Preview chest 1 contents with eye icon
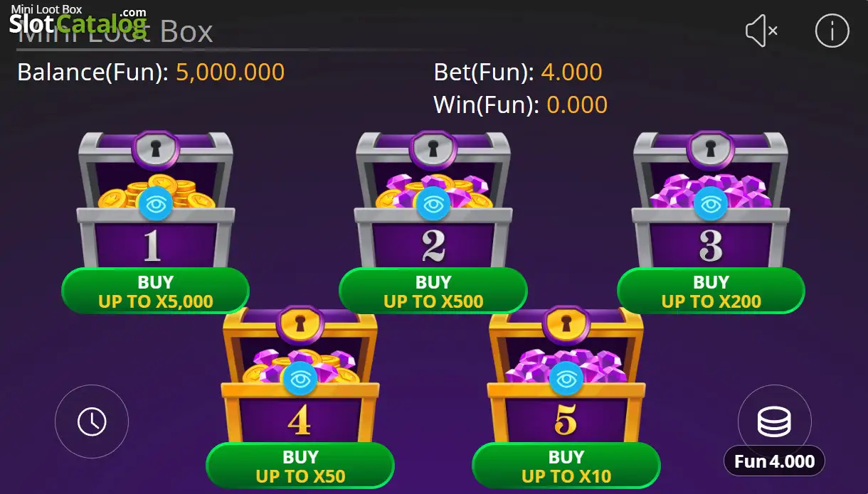 pyautogui.click(x=154, y=204)
